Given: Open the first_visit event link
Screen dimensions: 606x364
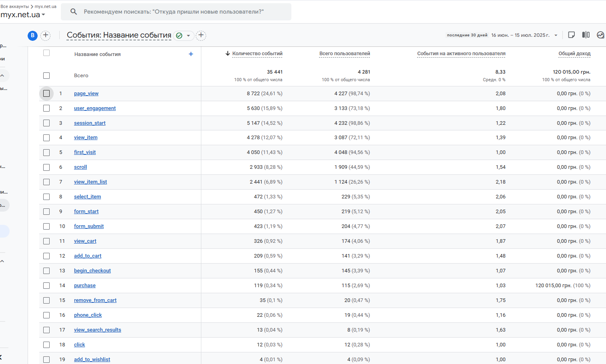Looking at the screenshot, I should click(85, 152).
